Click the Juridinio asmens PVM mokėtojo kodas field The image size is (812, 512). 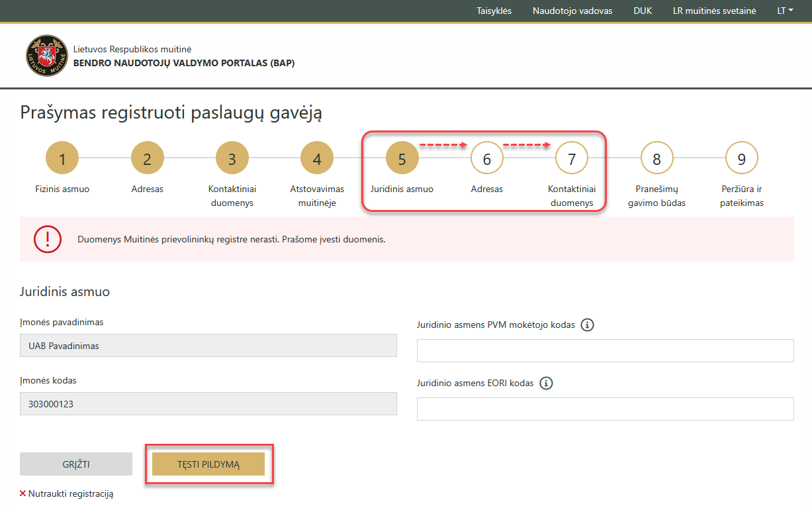pos(605,350)
